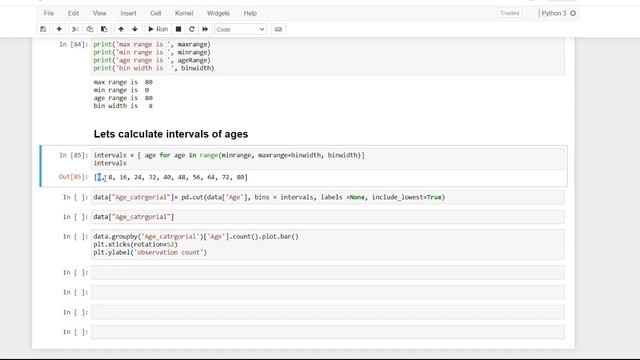Click the data["Age_catrgorial"] display cell
Image resolution: width=640 pixels, height=360 pixels.
coord(328,217)
